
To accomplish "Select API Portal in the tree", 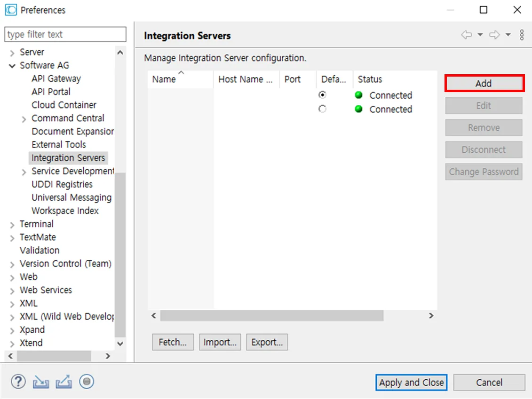I will (x=51, y=92).
